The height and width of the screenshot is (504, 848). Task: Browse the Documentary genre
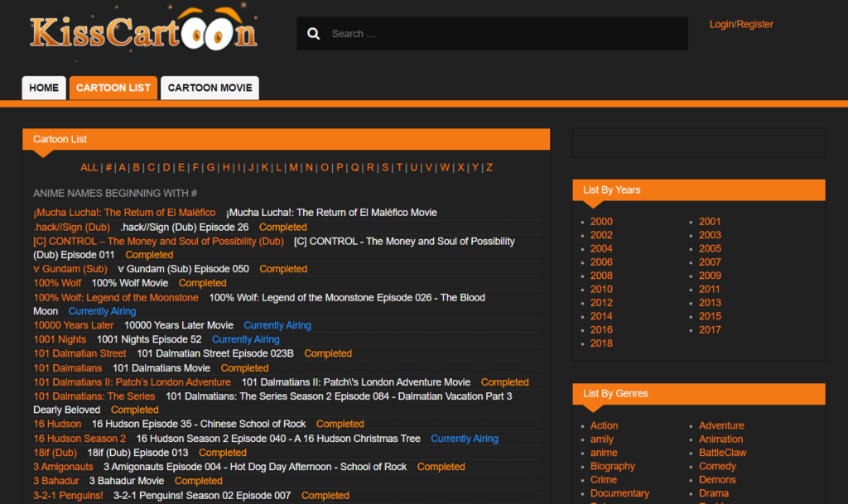(x=619, y=493)
